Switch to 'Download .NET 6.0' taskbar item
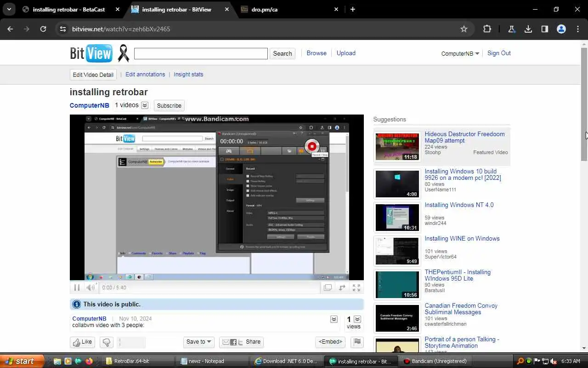The image size is (588, 368). coord(287,361)
